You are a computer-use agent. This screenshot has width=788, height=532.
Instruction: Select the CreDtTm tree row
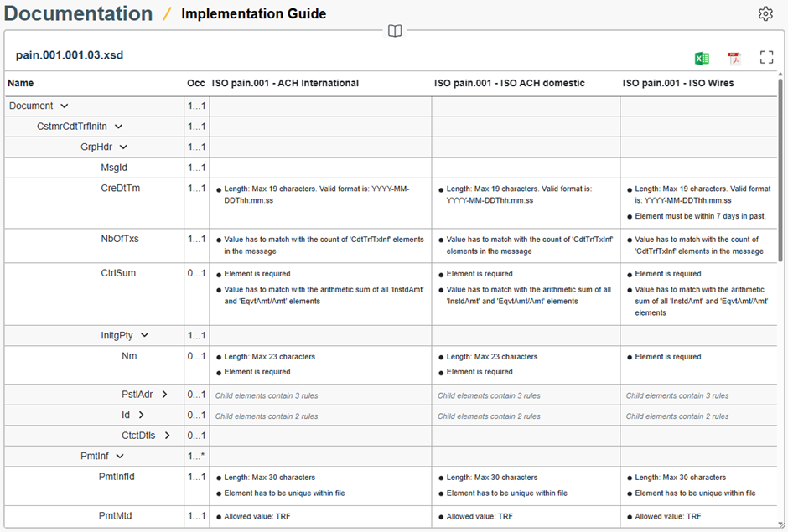pyautogui.click(x=121, y=189)
